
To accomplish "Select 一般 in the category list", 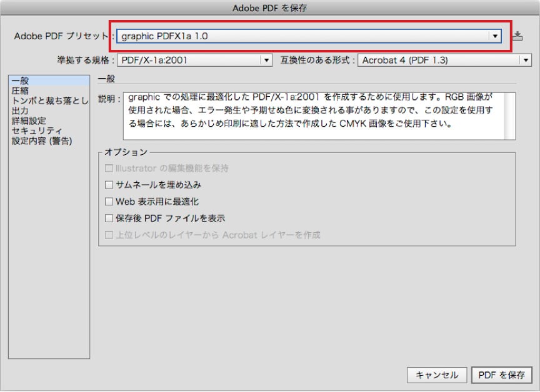I will pyautogui.click(x=20, y=81).
